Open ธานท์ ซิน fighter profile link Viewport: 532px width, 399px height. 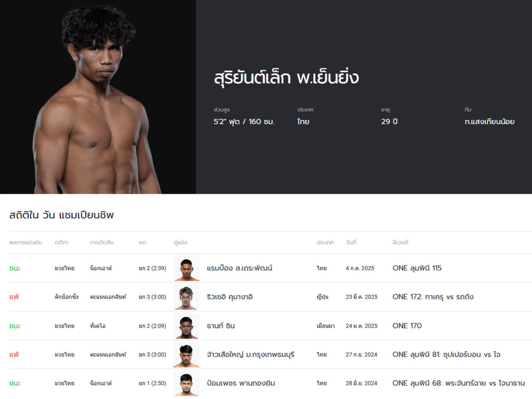[220, 326]
